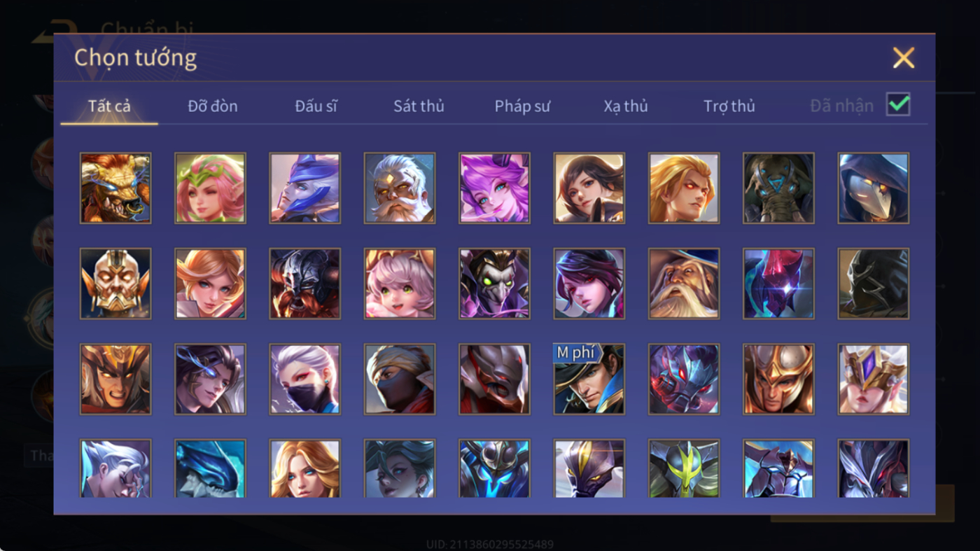The height and width of the screenshot is (551, 980).
Task: Select the hooded plague-mask hero with beak
Action: tap(874, 188)
